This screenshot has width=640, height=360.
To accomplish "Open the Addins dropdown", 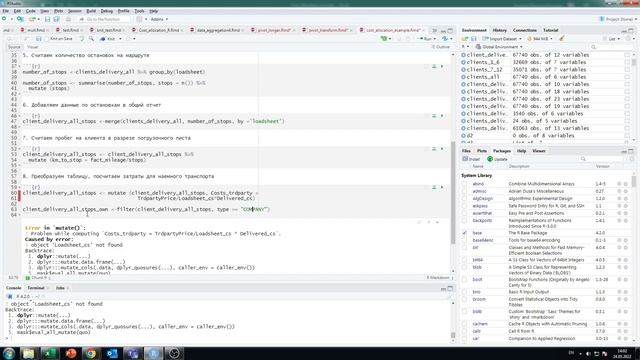I will [x=159, y=19].
